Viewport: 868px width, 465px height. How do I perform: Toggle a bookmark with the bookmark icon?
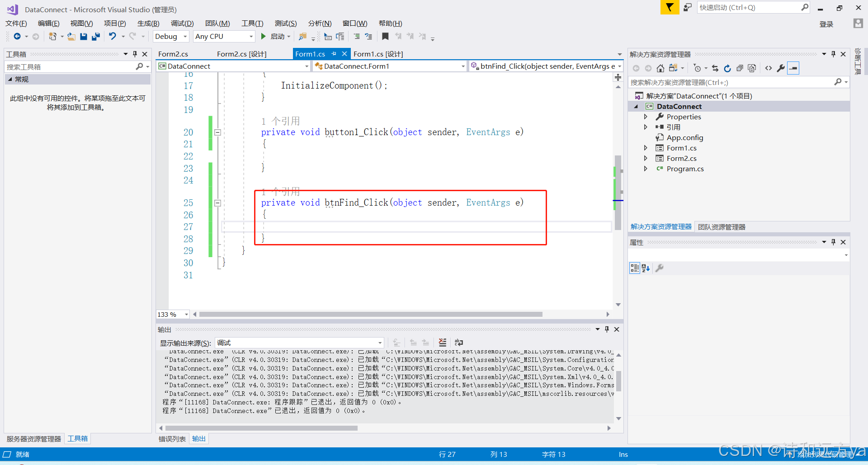(x=385, y=36)
